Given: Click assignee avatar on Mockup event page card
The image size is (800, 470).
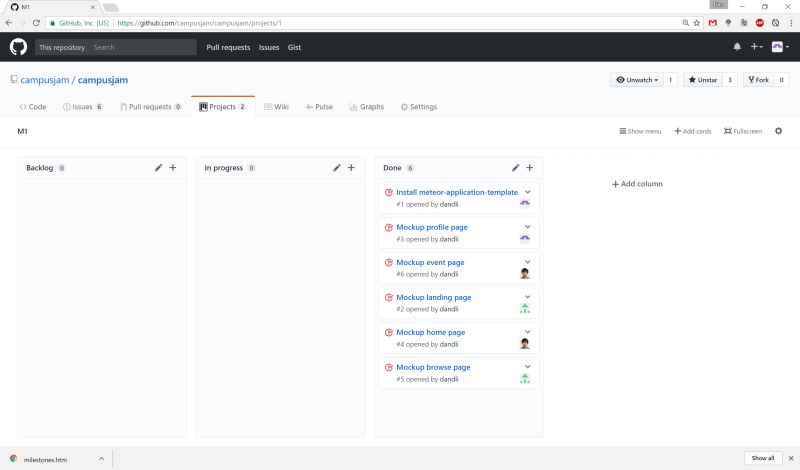Looking at the screenshot, I should (524, 274).
